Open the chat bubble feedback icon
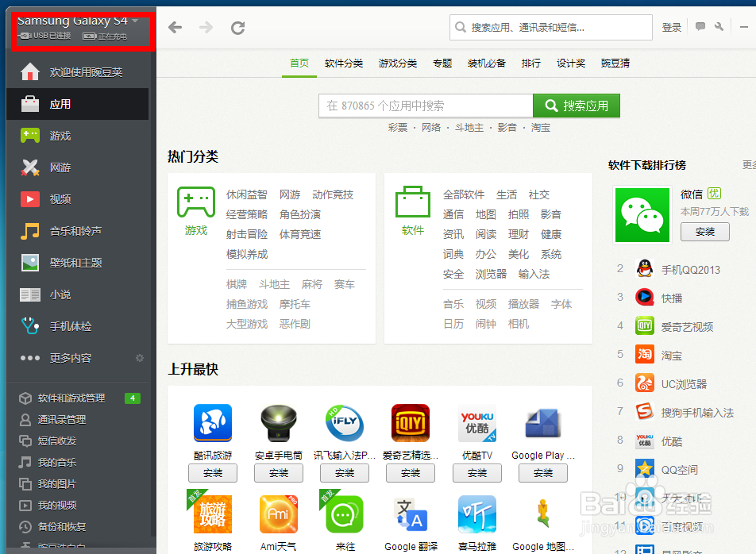The width and height of the screenshot is (756, 554). pos(700,26)
